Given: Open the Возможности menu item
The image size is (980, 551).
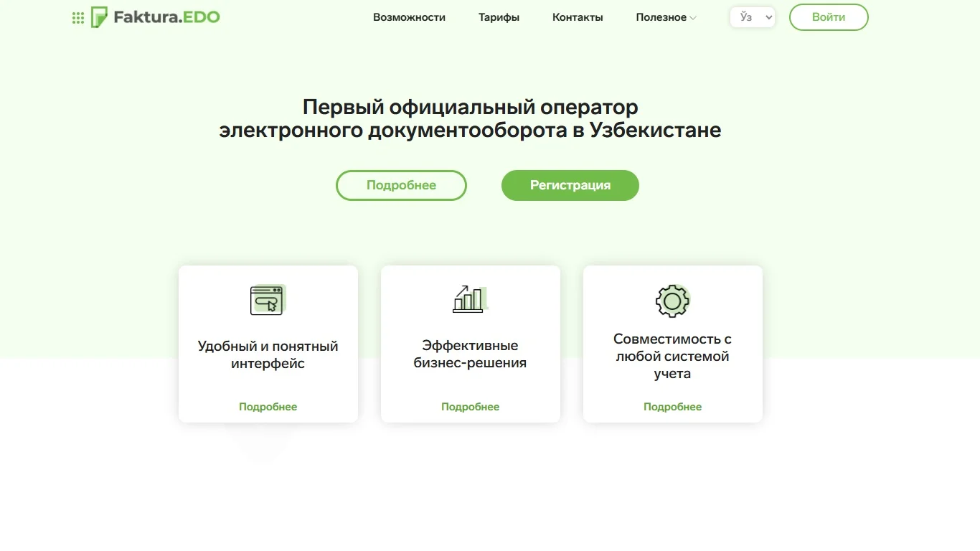Looking at the screenshot, I should [x=409, y=17].
